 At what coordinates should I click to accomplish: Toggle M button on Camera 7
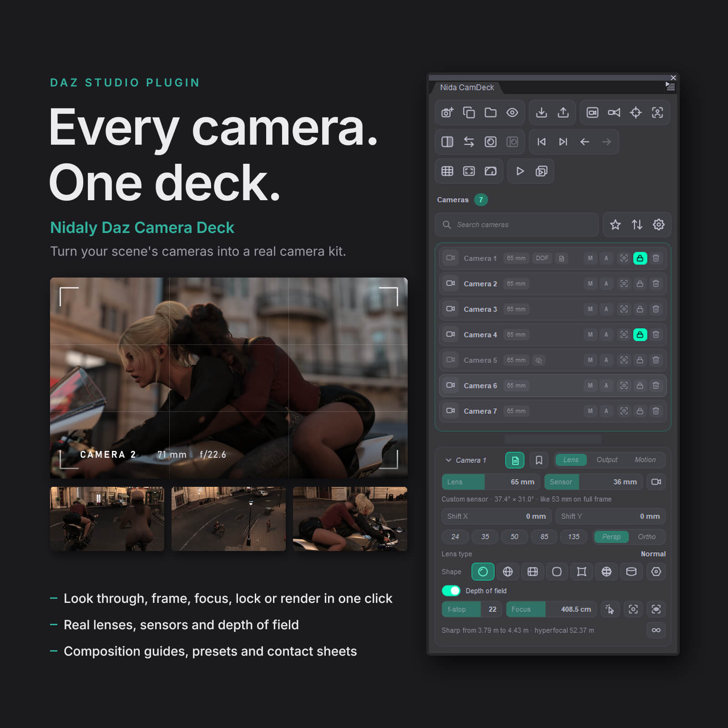point(590,411)
